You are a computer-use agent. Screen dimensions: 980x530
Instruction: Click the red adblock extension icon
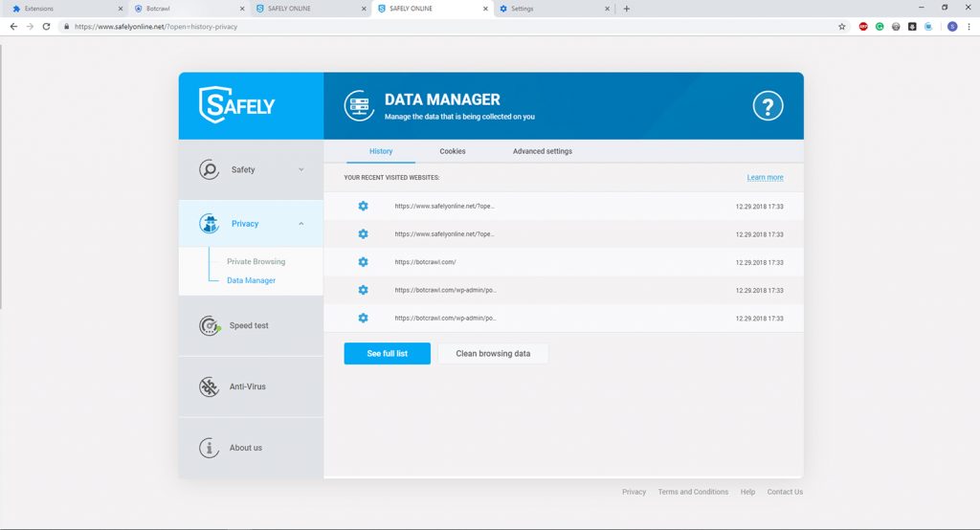pos(863,26)
